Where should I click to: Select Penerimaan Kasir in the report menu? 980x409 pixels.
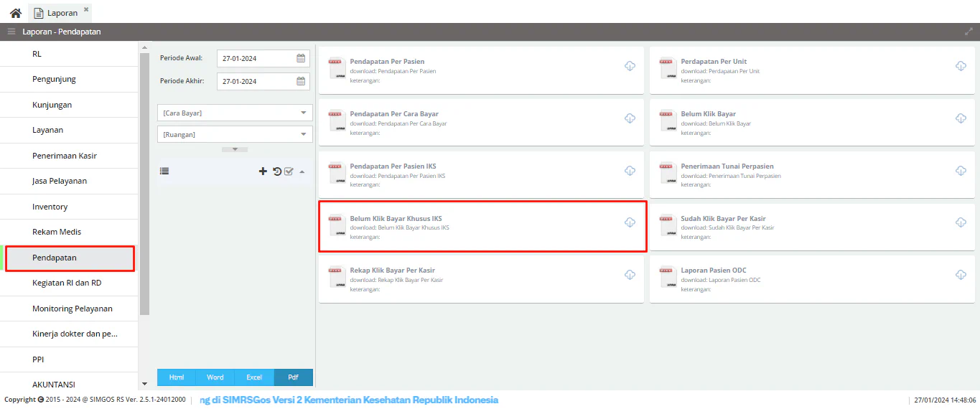(69, 156)
